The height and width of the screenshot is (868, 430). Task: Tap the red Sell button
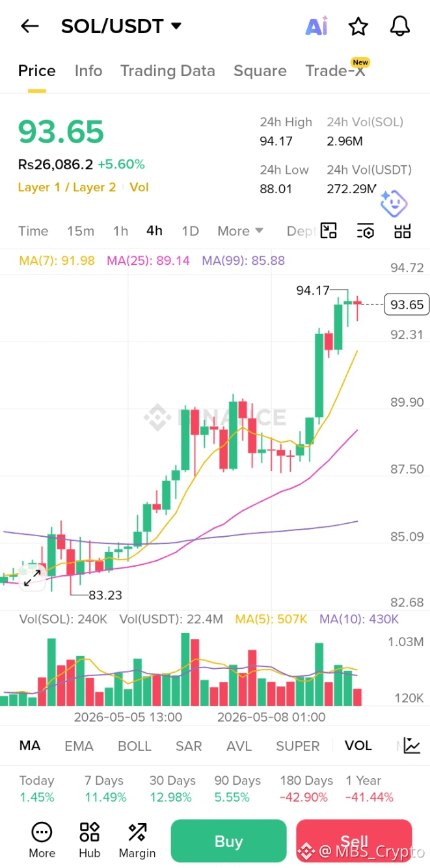coord(354,841)
